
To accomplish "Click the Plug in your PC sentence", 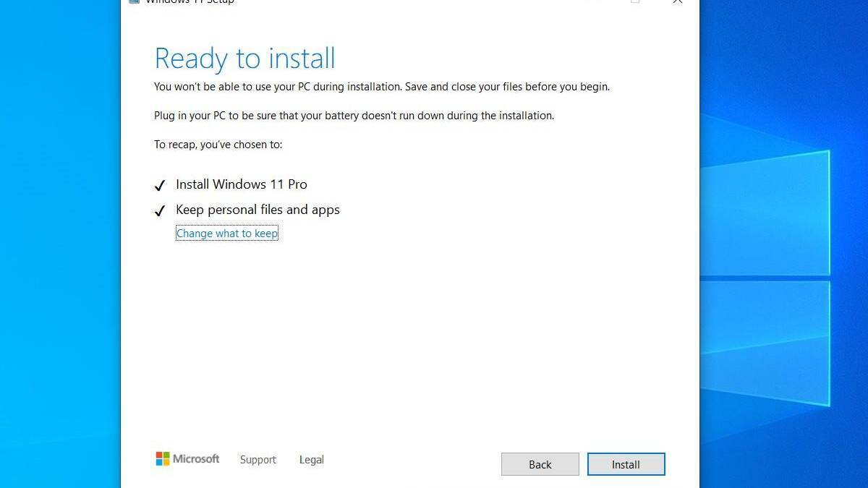I will coord(354,116).
